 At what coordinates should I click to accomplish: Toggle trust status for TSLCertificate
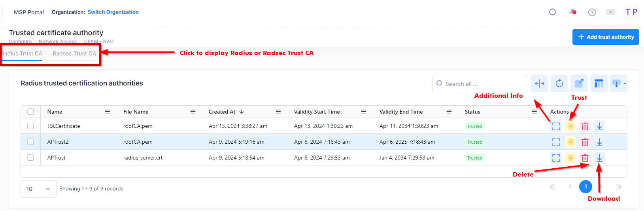click(570, 126)
